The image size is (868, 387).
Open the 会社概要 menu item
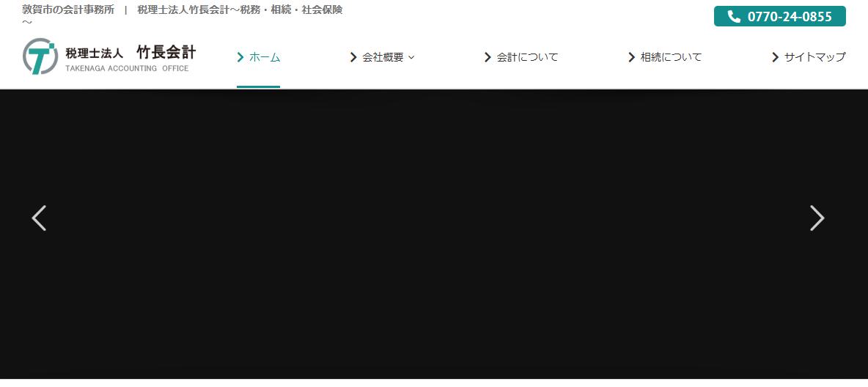pos(383,57)
